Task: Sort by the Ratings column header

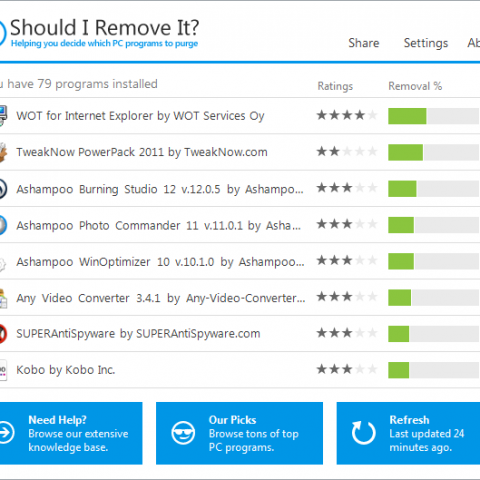Action: click(335, 86)
